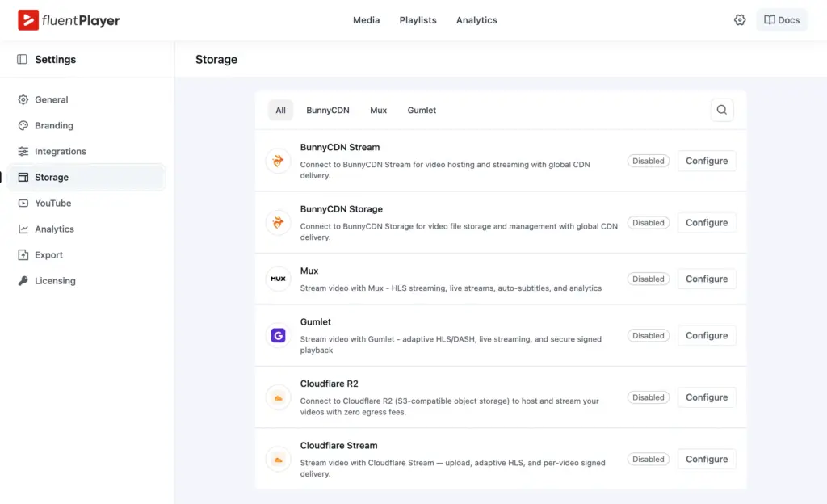Click the Settings sidebar heading

click(x=56, y=59)
